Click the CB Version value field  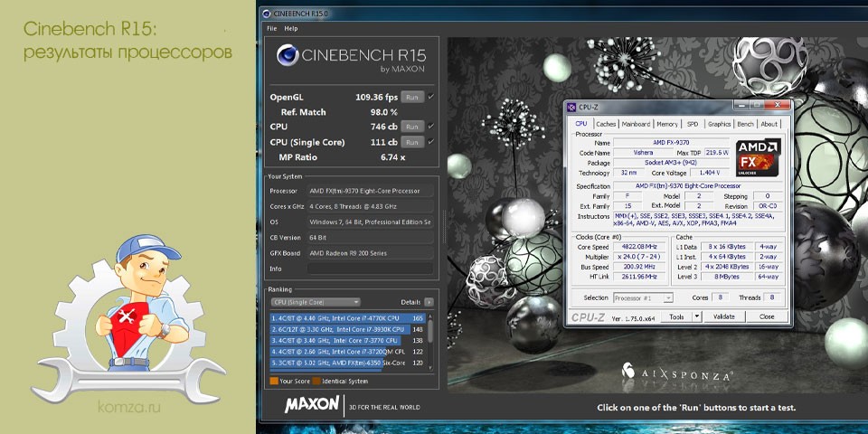pyautogui.click(x=371, y=238)
